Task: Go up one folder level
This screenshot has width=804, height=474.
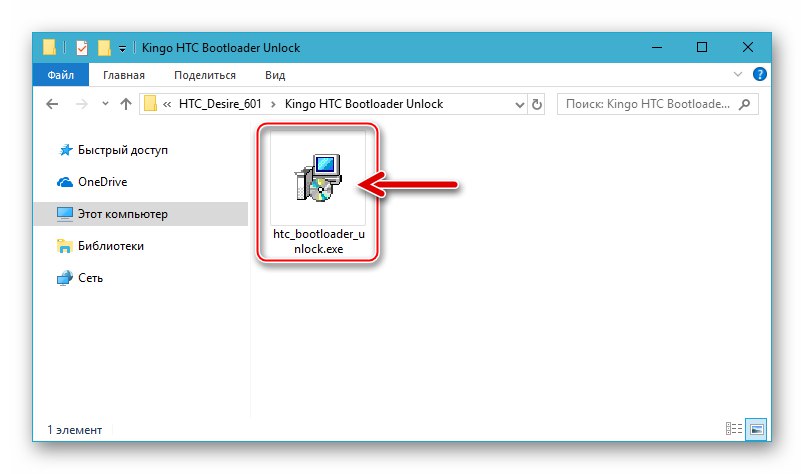Action: point(126,104)
